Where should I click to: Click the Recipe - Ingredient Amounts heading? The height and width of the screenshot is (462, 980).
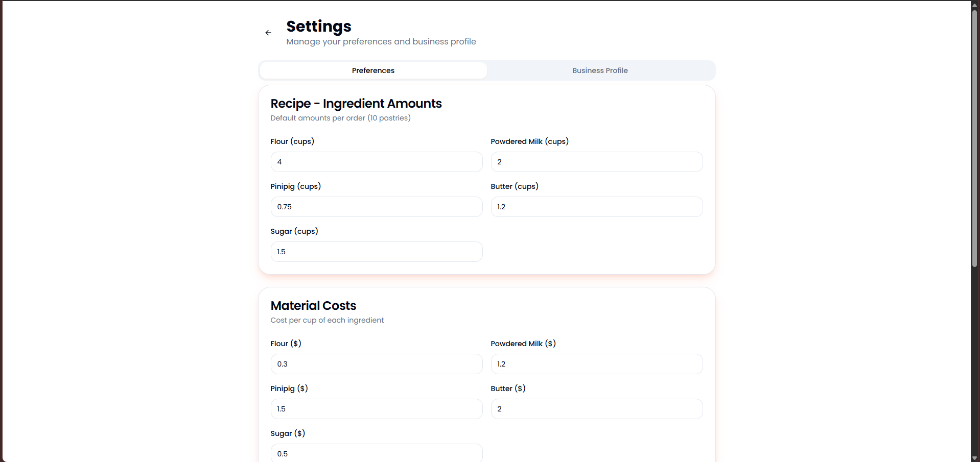tap(356, 104)
